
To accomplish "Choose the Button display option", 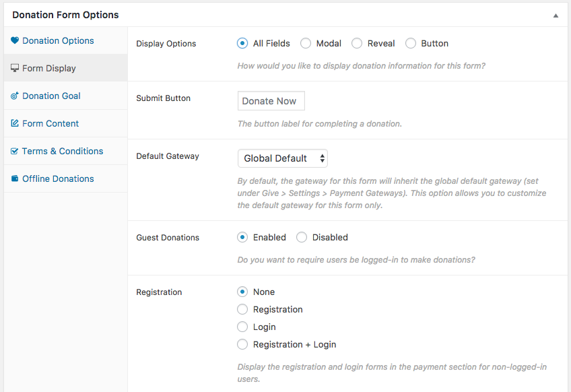I will click(x=411, y=43).
